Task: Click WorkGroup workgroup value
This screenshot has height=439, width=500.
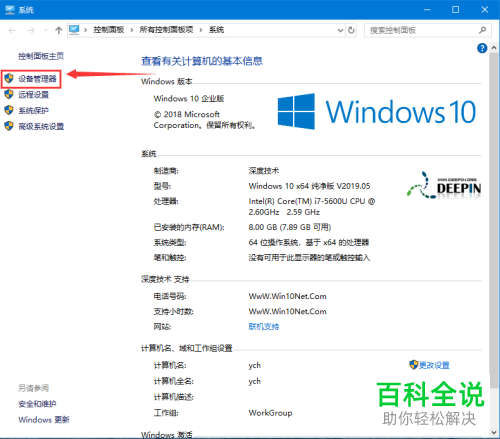Action: 270,413
